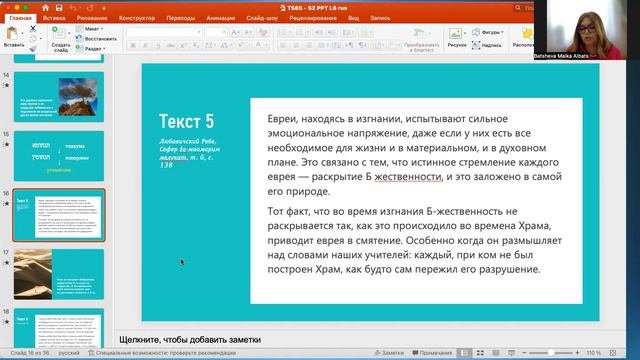The image size is (640, 360).
Task: Click the decrease indent icon
Action: pyautogui.click(x=319, y=32)
